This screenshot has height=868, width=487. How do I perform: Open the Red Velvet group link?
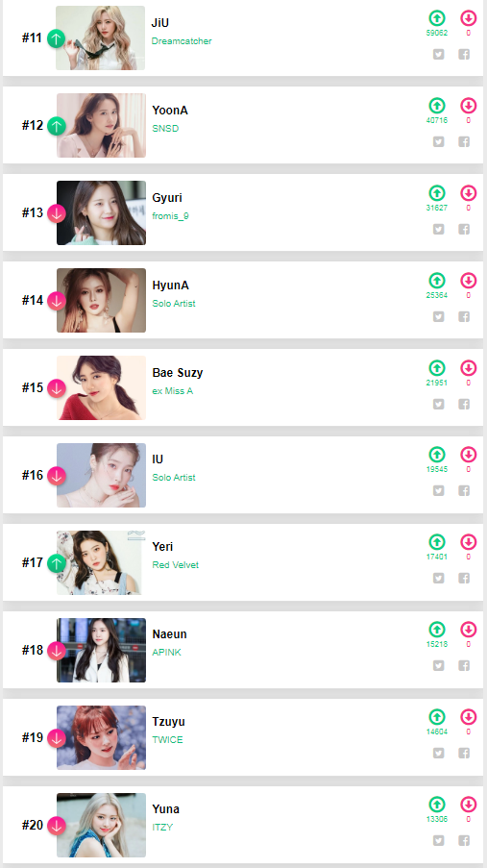point(176,564)
